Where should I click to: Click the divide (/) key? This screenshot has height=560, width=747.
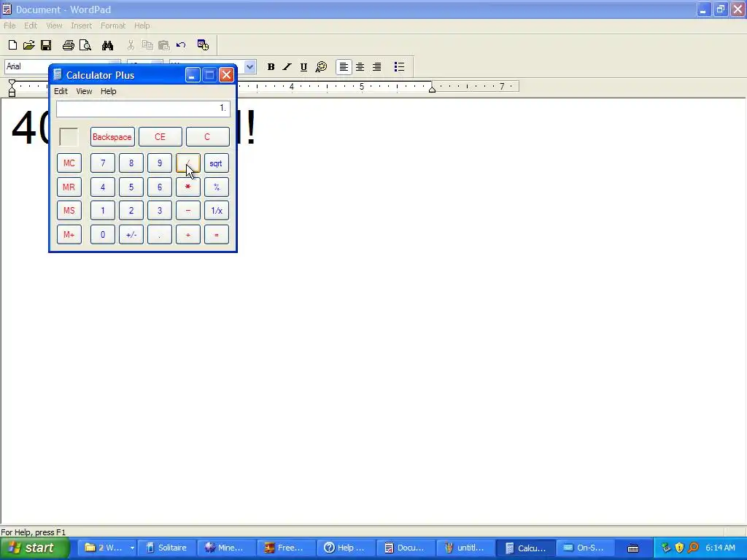pos(188,163)
